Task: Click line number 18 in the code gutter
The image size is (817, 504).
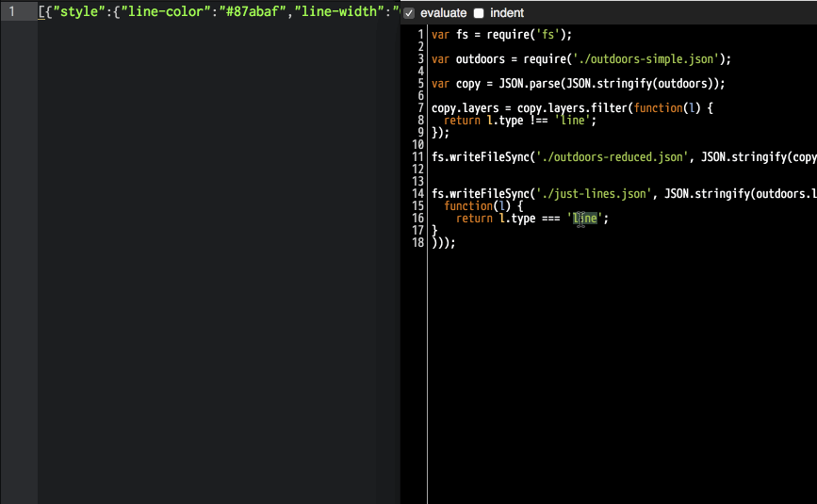Action: (x=417, y=243)
